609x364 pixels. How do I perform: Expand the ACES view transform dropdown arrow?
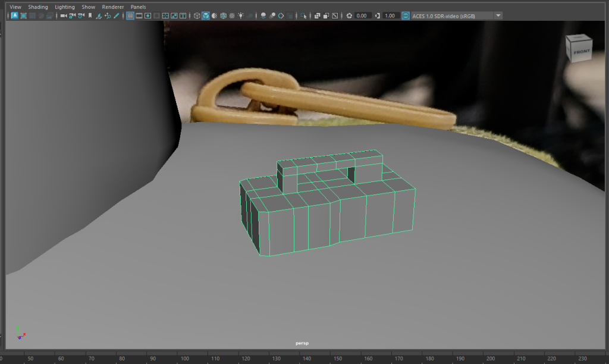click(x=498, y=15)
